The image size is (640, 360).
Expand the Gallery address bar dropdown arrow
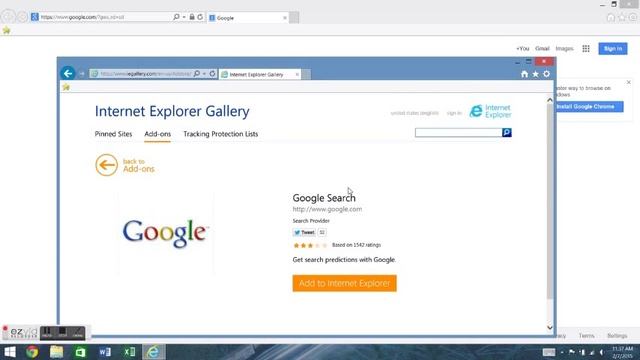tap(204, 74)
